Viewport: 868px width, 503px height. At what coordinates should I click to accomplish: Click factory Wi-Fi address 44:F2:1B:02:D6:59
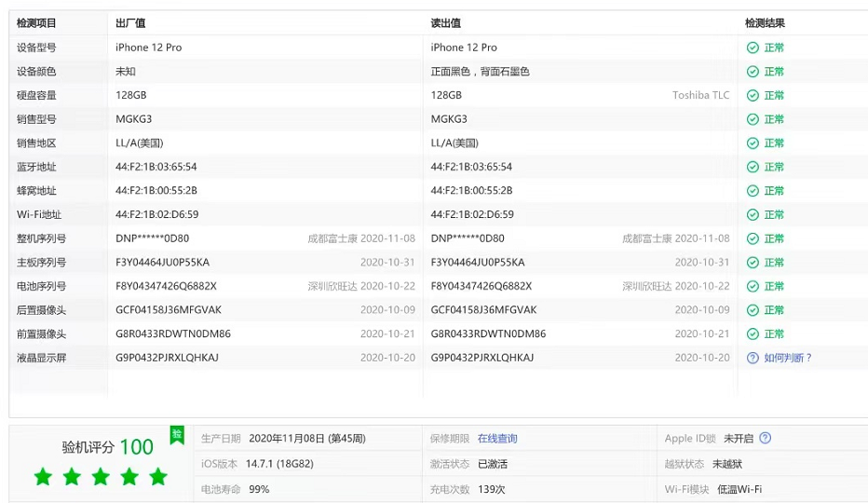[x=157, y=214]
